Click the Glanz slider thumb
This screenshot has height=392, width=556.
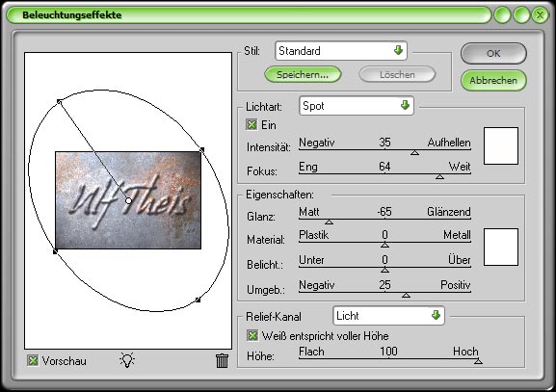[329, 222]
